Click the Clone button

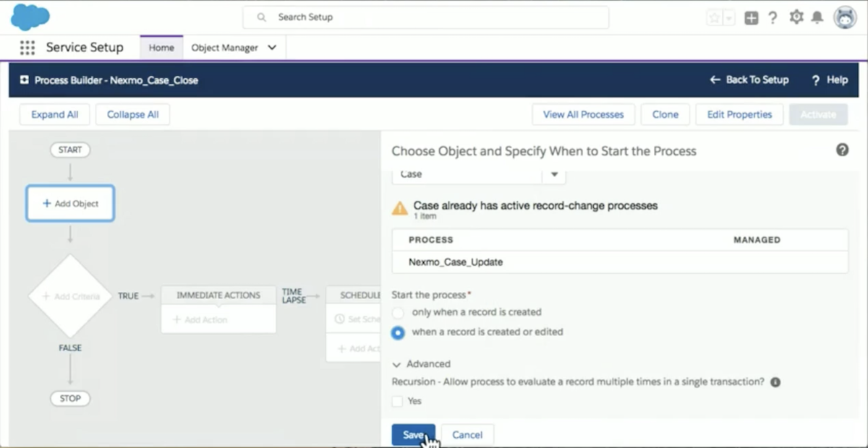tap(665, 114)
